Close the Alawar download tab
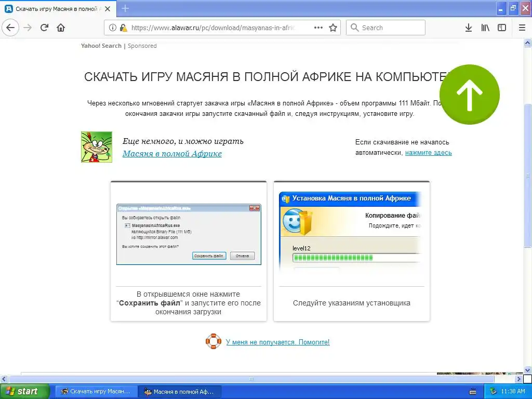Image resolution: width=532 pixels, height=399 pixels. (x=108, y=9)
